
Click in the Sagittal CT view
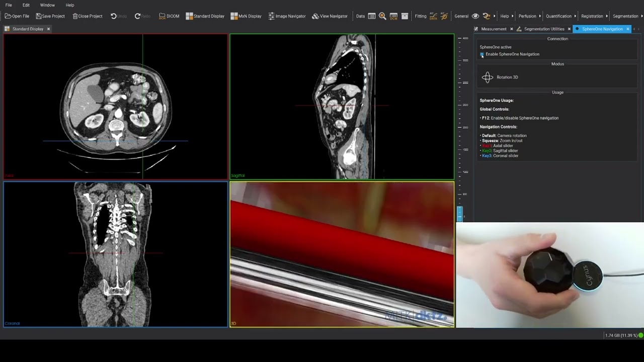tap(342, 107)
